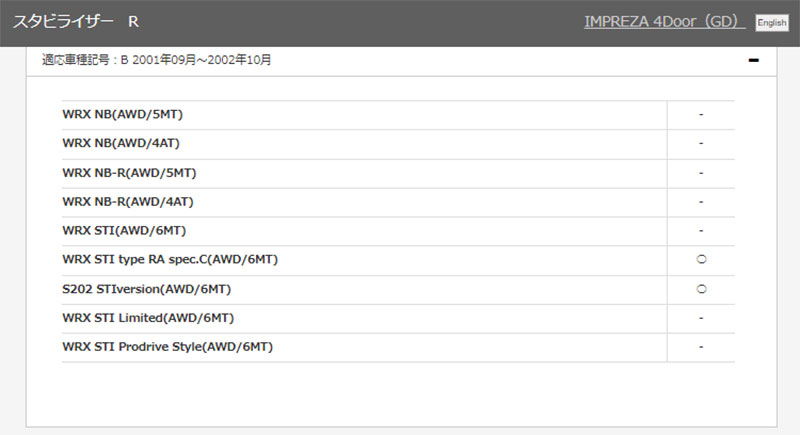This screenshot has width=800, height=435.
Task: Click the dash cell for WRX STI(AWD/6MT)
Action: coord(701,231)
